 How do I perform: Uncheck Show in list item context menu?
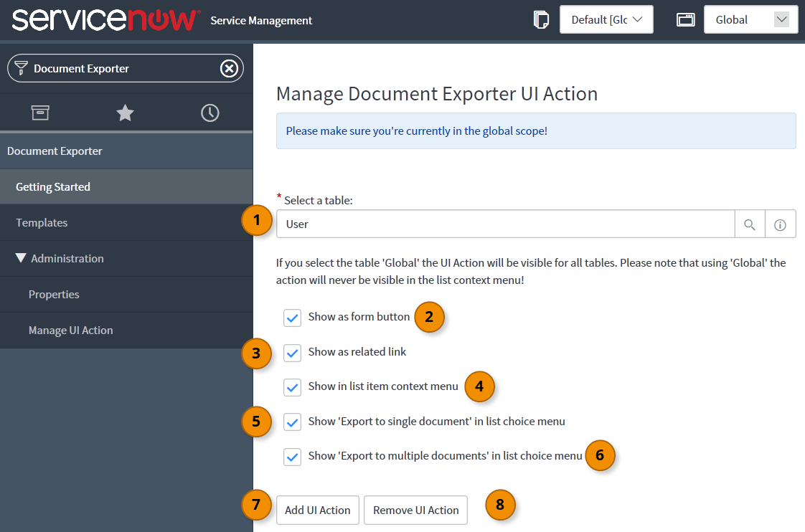pyautogui.click(x=292, y=387)
